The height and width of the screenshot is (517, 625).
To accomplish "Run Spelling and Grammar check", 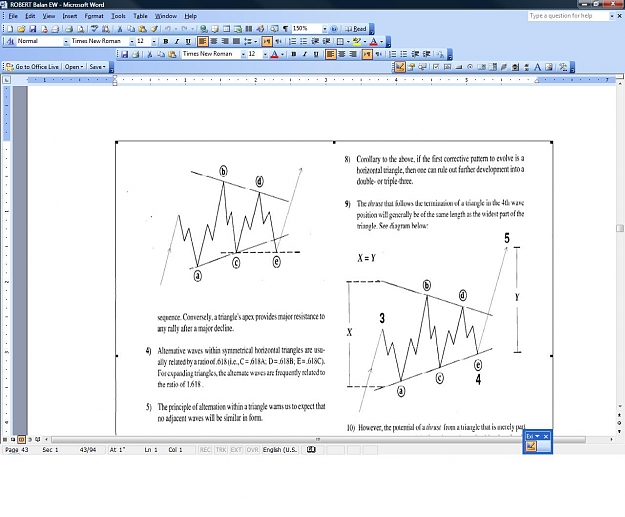I will point(94,29).
